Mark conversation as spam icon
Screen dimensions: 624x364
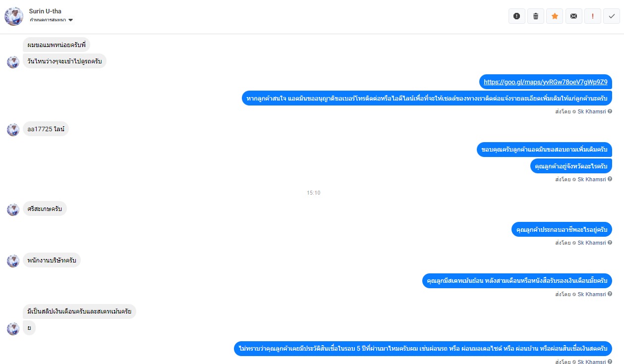(x=517, y=16)
